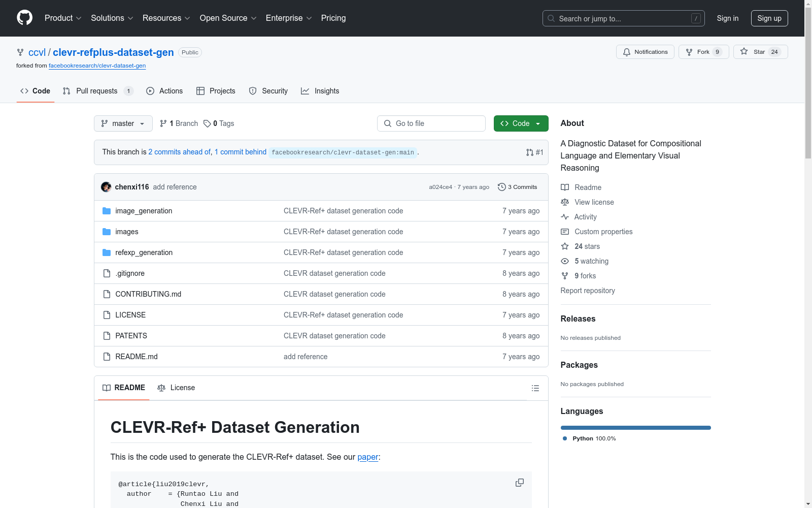Viewport: 812px width, 508px height.
Task: Click the Activity pulse icon
Action: 565,217
